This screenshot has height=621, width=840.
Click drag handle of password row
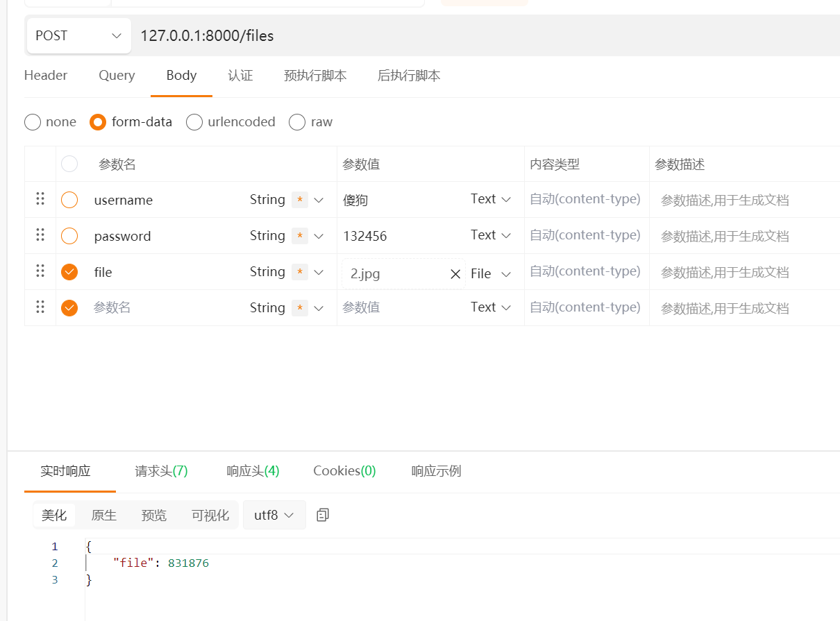pyautogui.click(x=40, y=235)
